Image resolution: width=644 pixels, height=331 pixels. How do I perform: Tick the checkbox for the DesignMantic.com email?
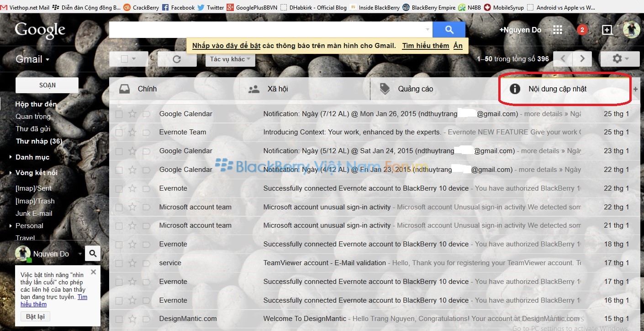point(119,319)
